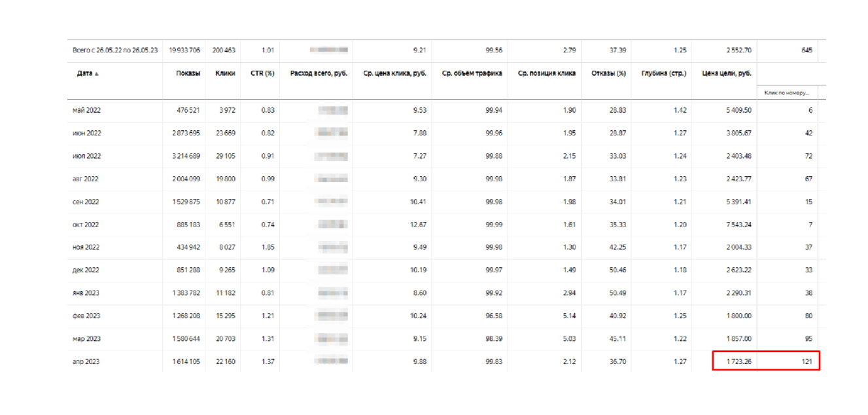Click average click price 7.27 in июл 2022
Viewport: 868px width, 415px height.
point(421,156)
